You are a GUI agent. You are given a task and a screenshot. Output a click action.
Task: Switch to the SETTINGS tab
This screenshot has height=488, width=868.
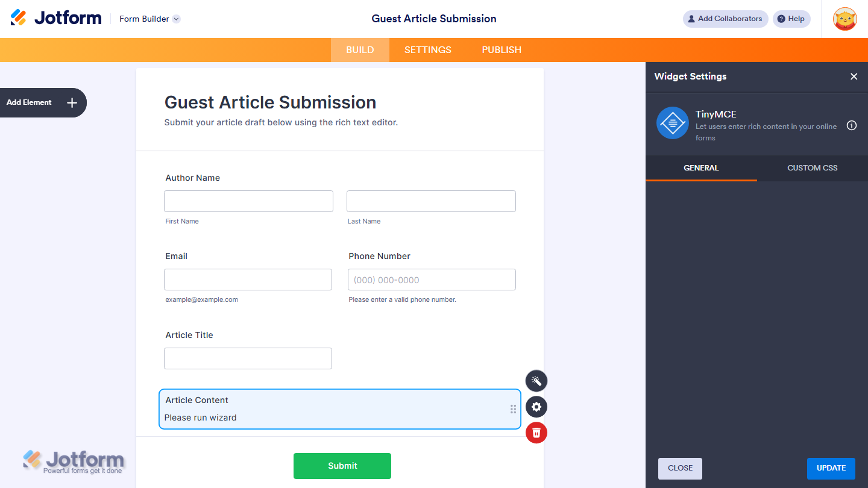[x=427, y=49]
